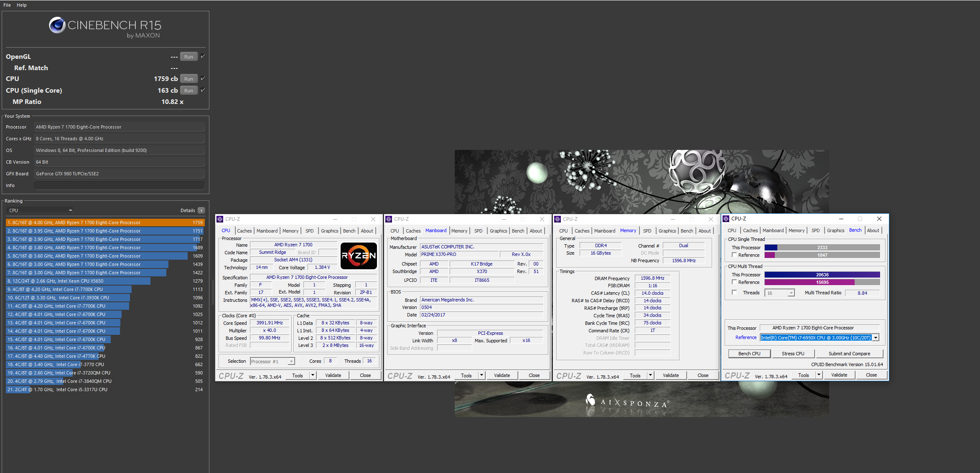The height and width of the screenshot is (473, 980).
Task: Open the File menu
Action: (x=7, y=5)
